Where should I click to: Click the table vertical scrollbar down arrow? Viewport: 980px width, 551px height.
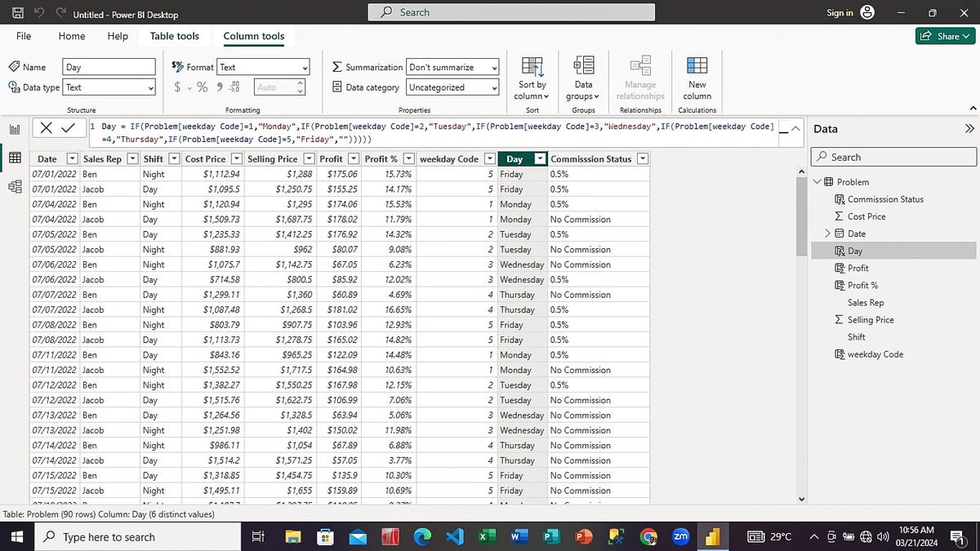coord(800,499)
